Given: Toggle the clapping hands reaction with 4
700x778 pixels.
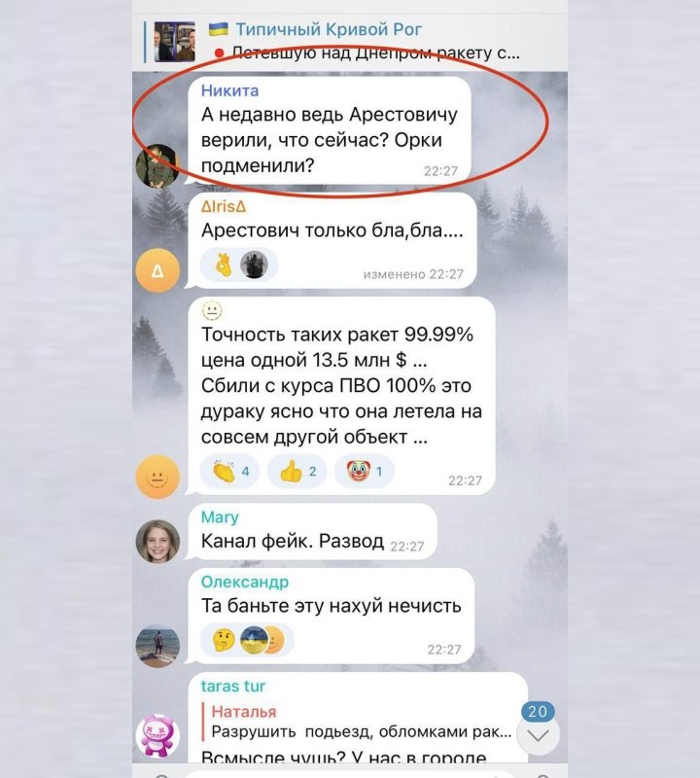Looking at the screenshot, I should point(229,471).
